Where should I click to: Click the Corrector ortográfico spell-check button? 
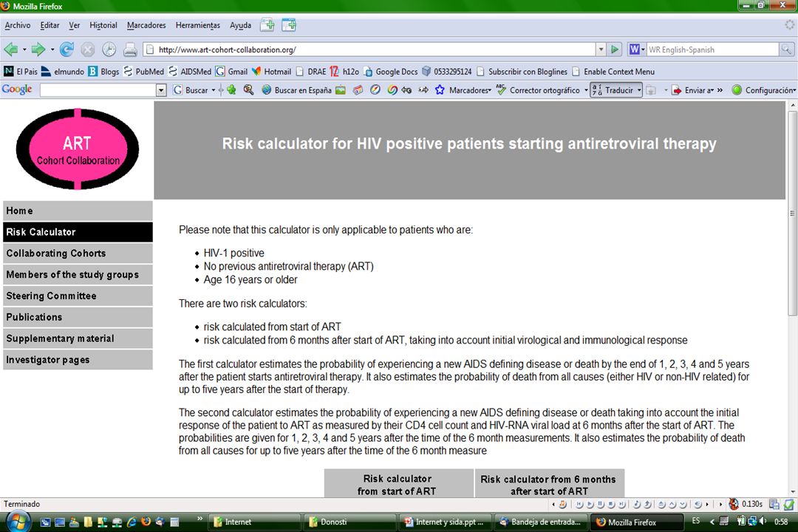(538, 90)
